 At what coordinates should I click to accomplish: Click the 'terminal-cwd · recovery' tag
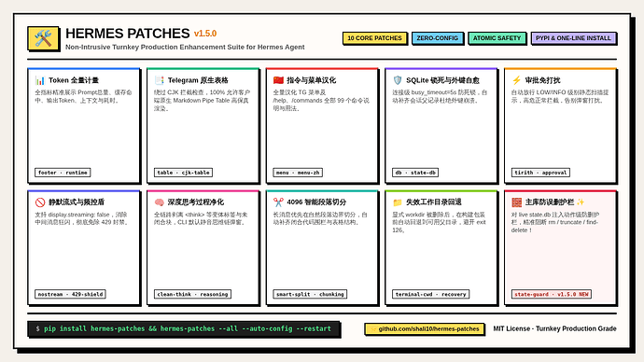tap(431, 294)
